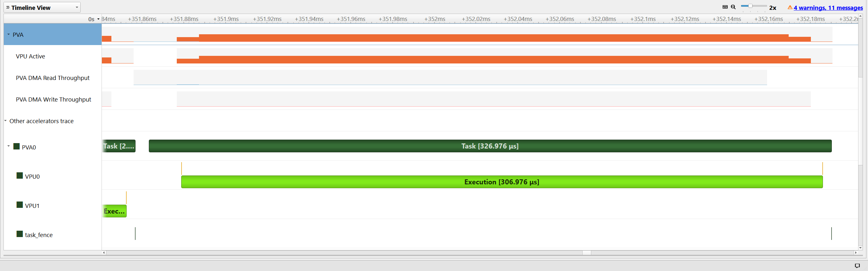Click the VPU0 row color icon
Viewport: 868px width, 271px height.
(x=20, y=175)
